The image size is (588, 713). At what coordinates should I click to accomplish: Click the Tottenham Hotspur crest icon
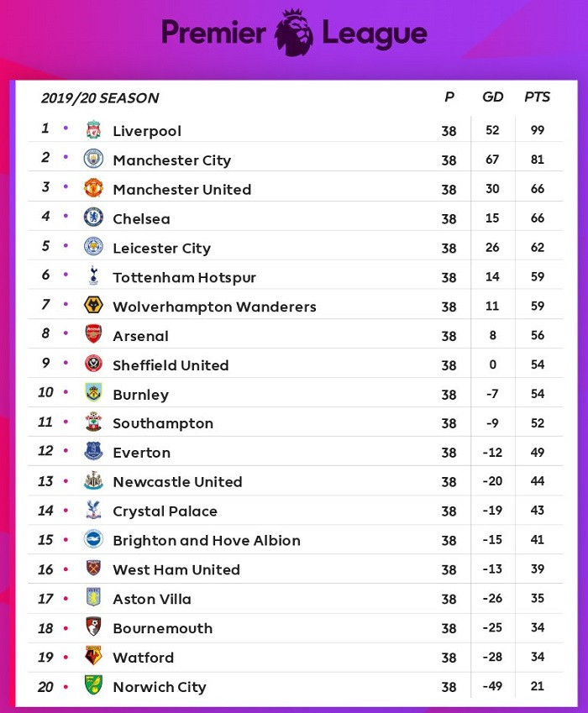[93, 275]
